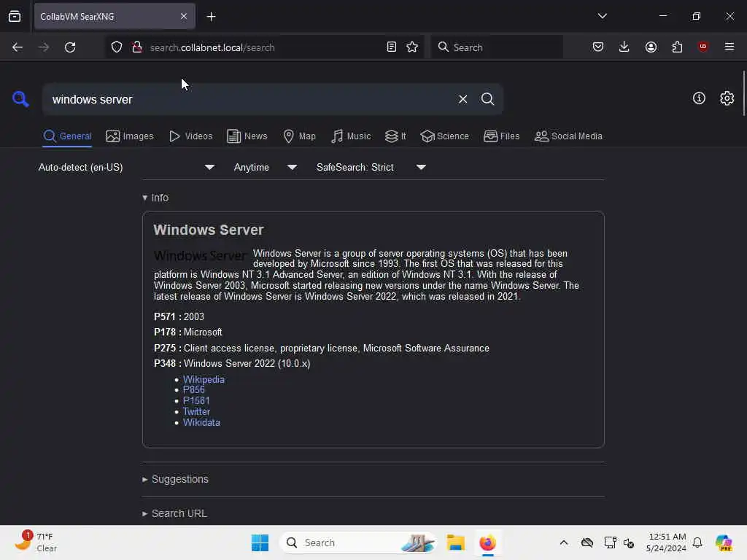
Task: Open the weather widget showing 71°F
Action: click(36, 542)
